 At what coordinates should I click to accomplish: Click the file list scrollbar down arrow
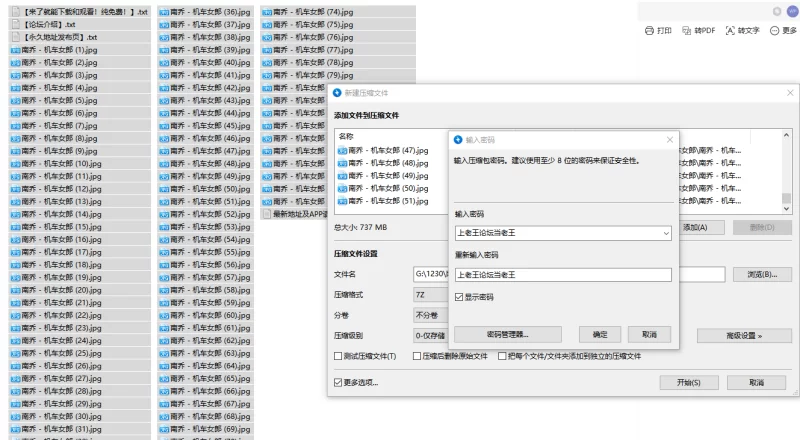(786, 208)
